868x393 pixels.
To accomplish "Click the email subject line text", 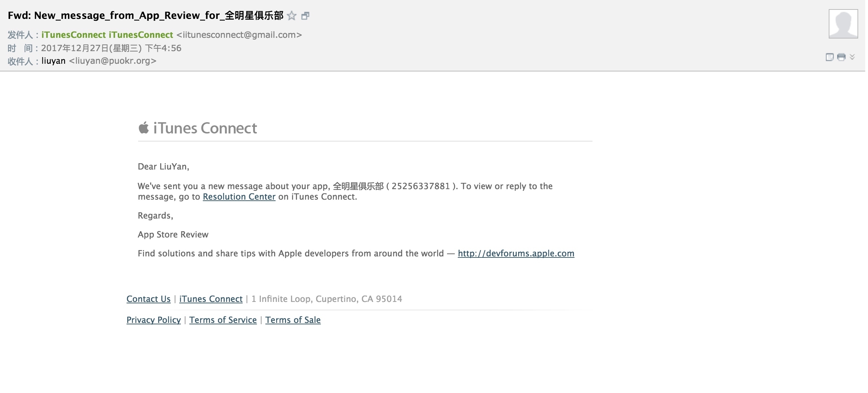I will click(x=145, y=16).
